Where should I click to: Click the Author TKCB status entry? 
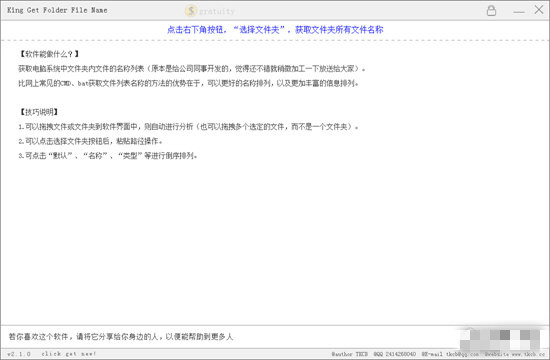point(349,354)
